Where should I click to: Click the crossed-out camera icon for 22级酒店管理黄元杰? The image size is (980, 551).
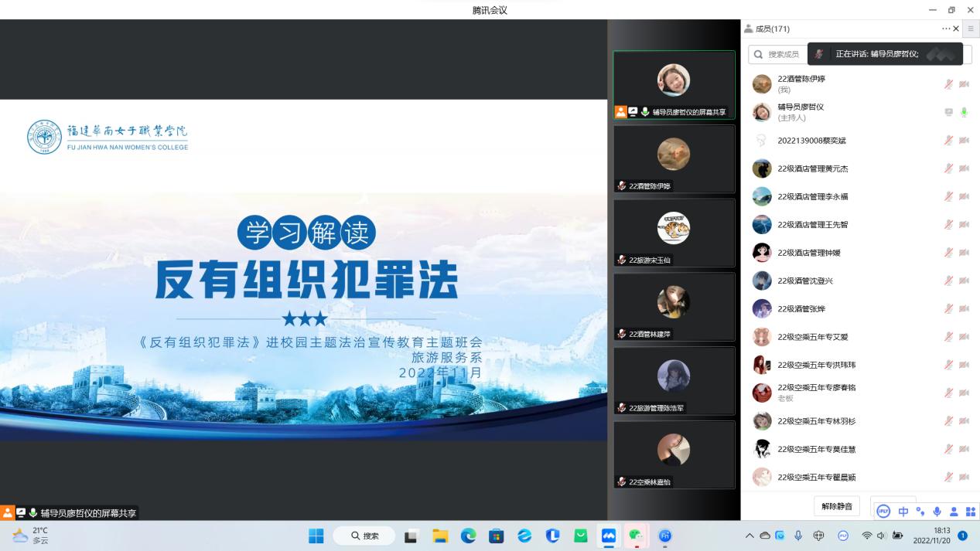[964, 168]
